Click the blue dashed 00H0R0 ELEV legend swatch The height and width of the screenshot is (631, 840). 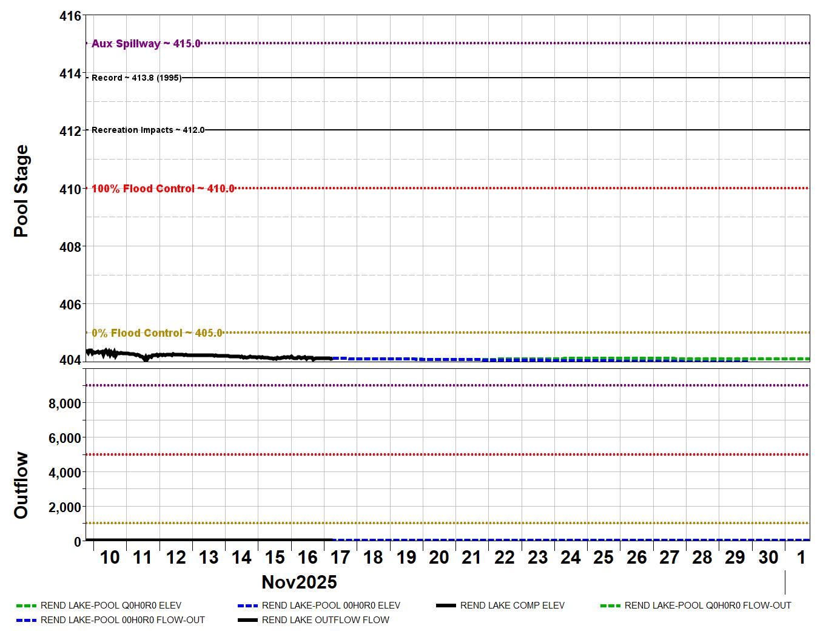(248, 606)
